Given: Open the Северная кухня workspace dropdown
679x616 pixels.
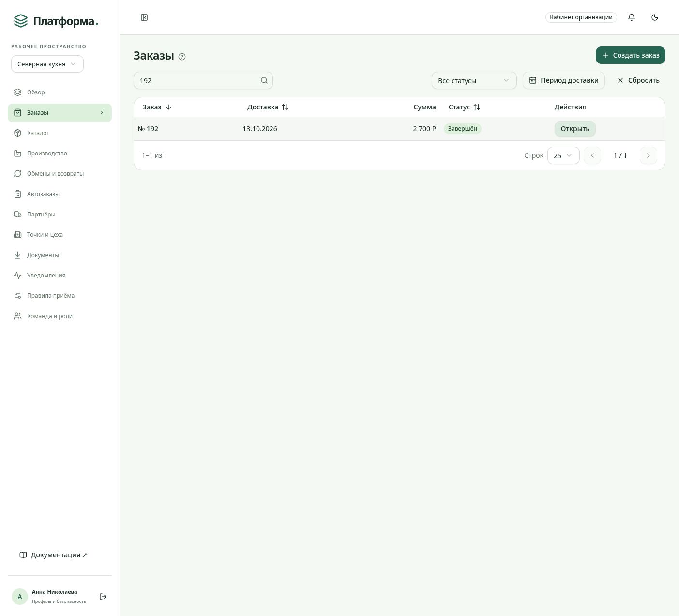Looking at the screenshot, I should pos(47,64).
